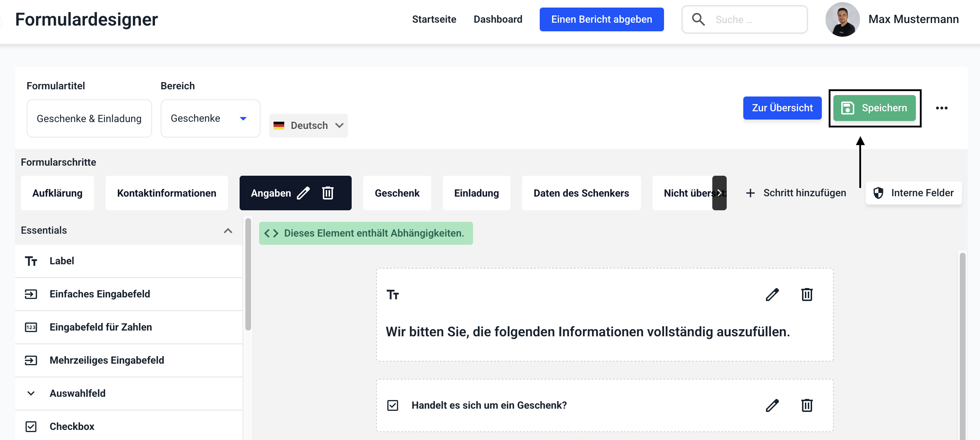Open the Bereich dropdown showing Geschenke
980x440 pixels.
210,118
